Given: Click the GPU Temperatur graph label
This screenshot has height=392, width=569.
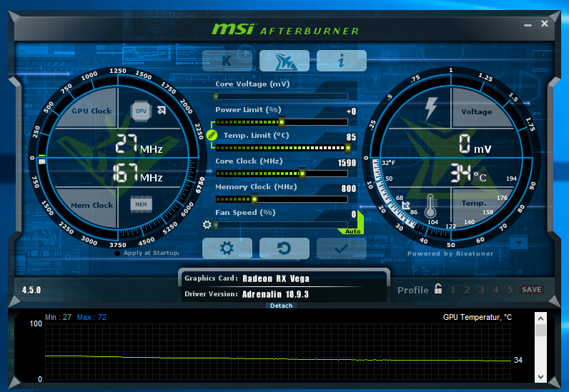Looking at the screenshot, I should (478, 317).
